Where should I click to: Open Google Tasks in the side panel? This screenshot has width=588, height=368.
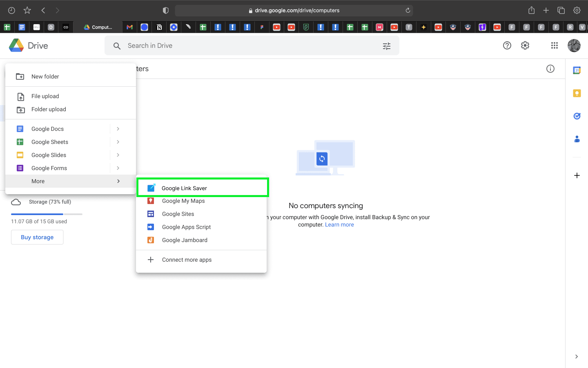click(x=577, y=116)
